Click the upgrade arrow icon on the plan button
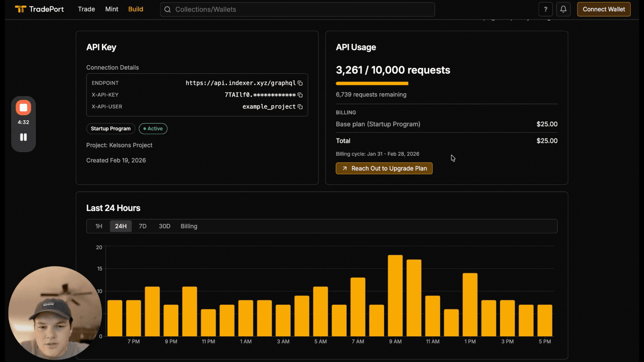The height and width of the screenshot is (362, 644). click(x=344, y=168)
